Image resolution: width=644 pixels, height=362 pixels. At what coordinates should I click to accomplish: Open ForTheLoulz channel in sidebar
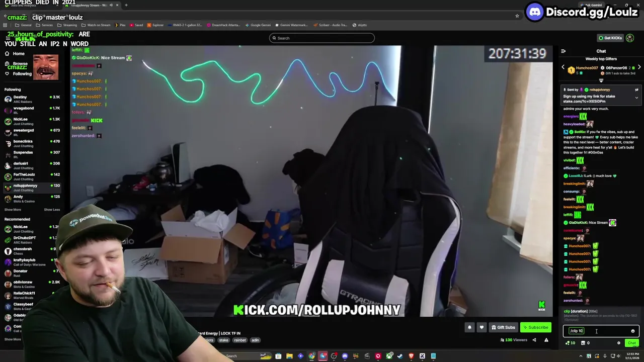point(32,176)
